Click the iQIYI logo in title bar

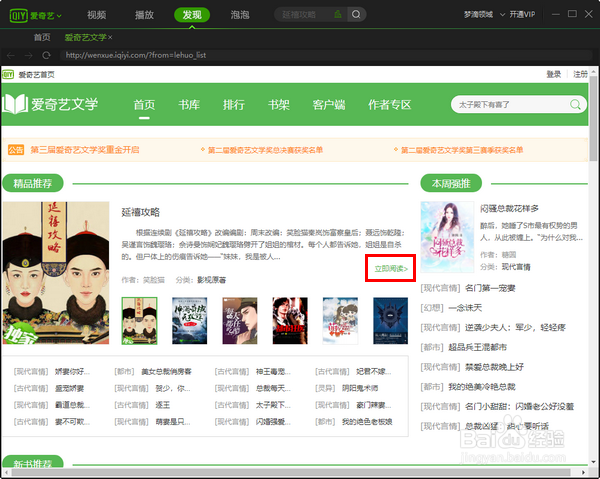(18, 15)
